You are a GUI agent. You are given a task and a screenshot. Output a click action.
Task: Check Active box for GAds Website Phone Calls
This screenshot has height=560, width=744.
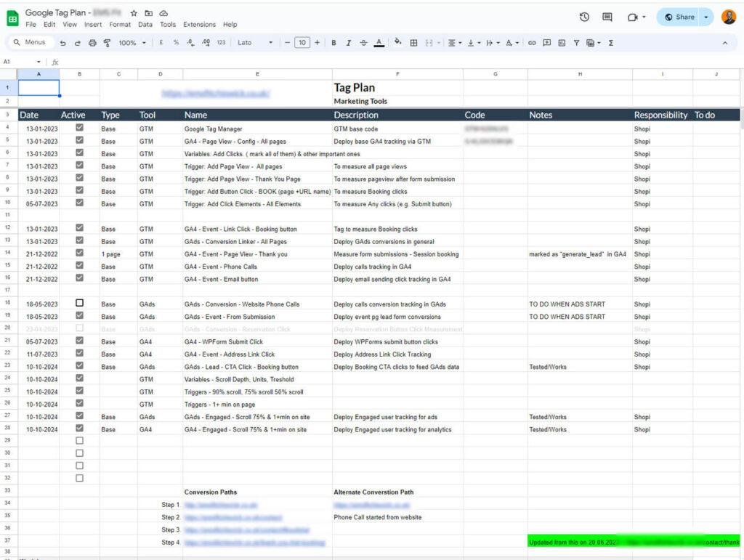[79, 303]
